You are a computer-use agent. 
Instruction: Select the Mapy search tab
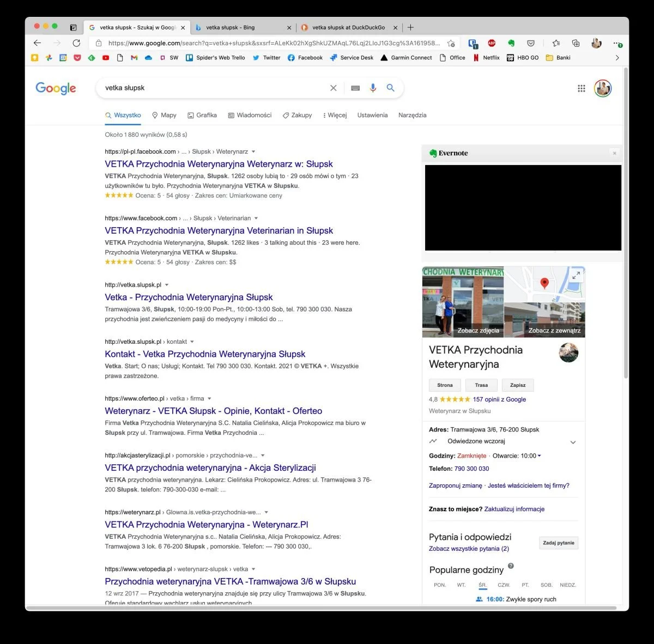click(164, 115)
